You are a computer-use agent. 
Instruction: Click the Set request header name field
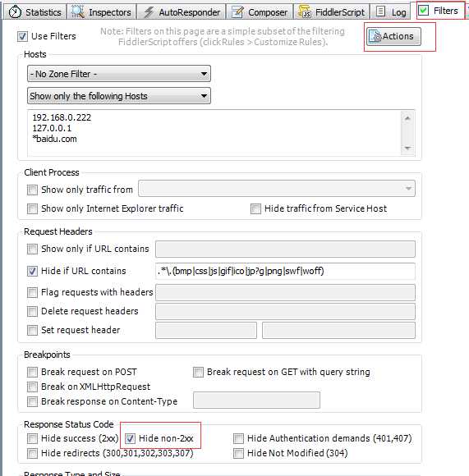[x=206, y=330]
